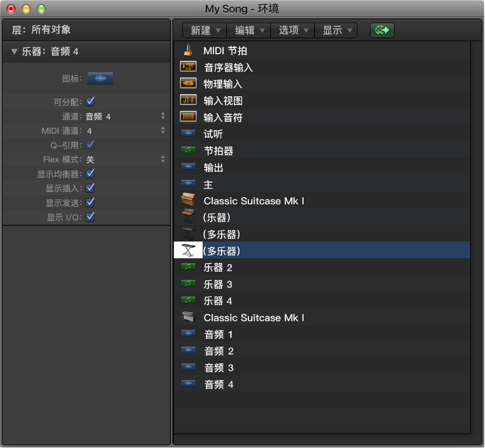Open the 新建 menu
Viewport: 485px width, 448px height.
[205, 30]
